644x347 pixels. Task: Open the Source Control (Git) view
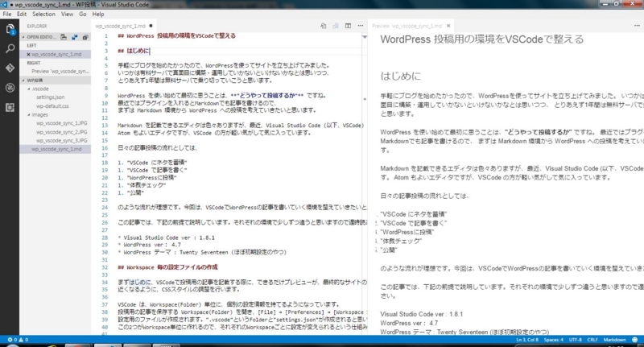click(10, 68)
